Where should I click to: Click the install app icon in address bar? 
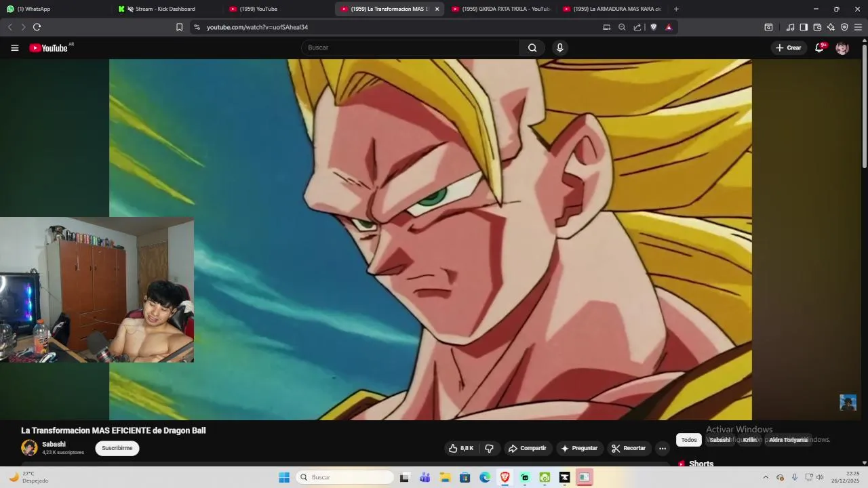coord(607,27)
